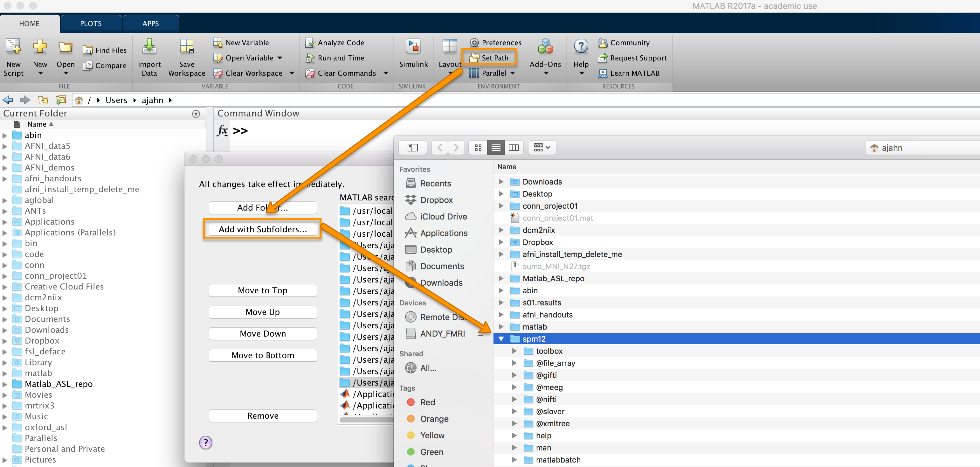Click the fx function browser icon
Screen dimensions: 980x467
[222, 130]
